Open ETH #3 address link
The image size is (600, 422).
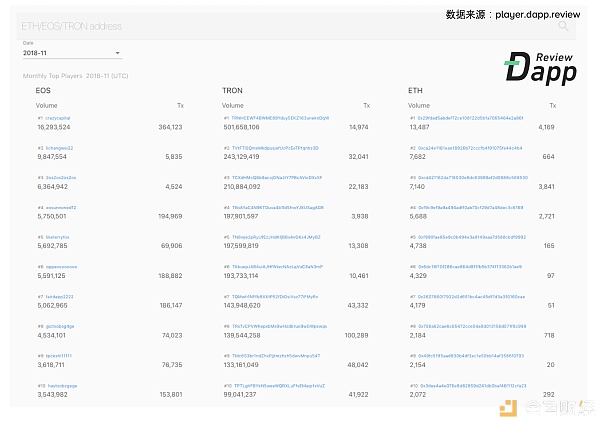pos(473,178)
